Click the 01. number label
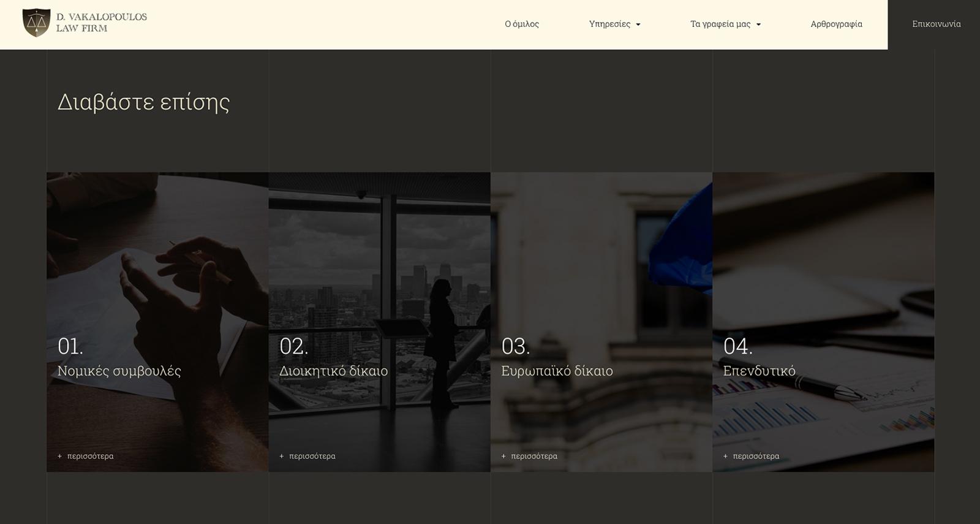Viewport: 980px width, 524px height. [x=70, y=346]
